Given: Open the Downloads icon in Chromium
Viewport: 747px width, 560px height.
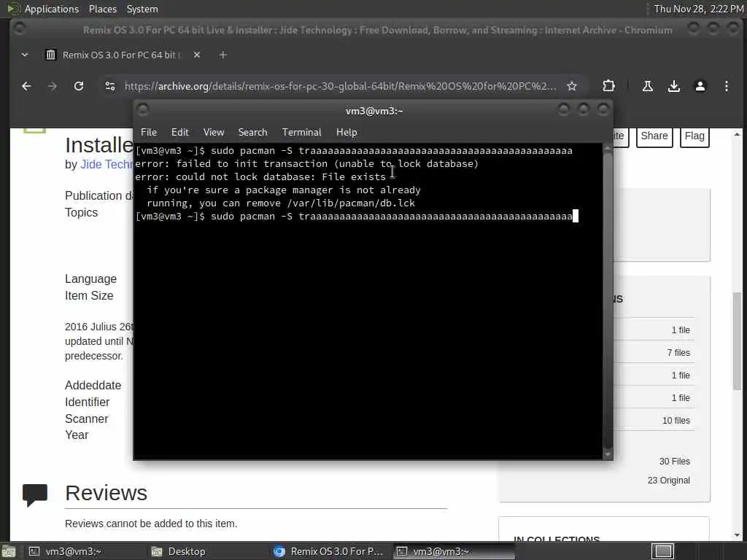Looking at the screenshot, I should [673, 86].
